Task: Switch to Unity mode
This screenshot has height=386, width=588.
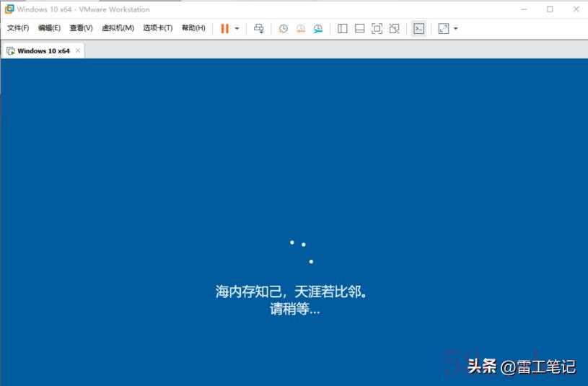Action: [x=394, y=29]
